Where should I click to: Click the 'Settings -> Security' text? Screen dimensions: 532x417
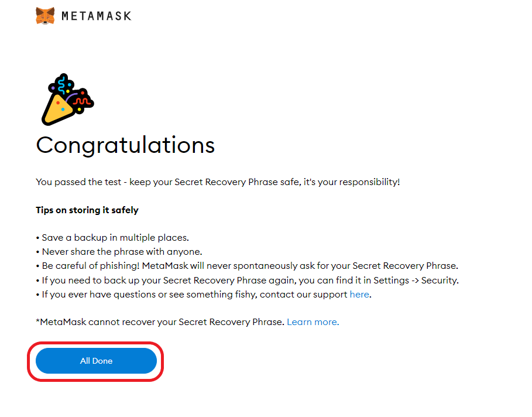coord(416,280)
